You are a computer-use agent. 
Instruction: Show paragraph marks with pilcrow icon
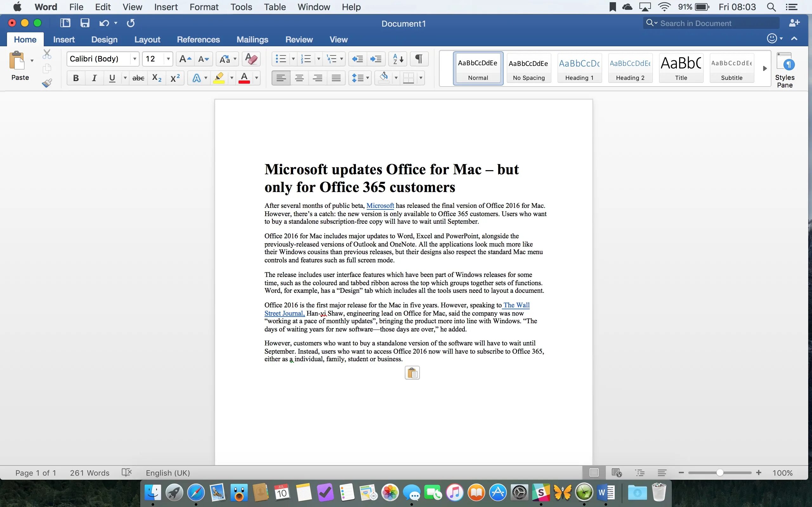pyautogui.click(x=418, y=59)
